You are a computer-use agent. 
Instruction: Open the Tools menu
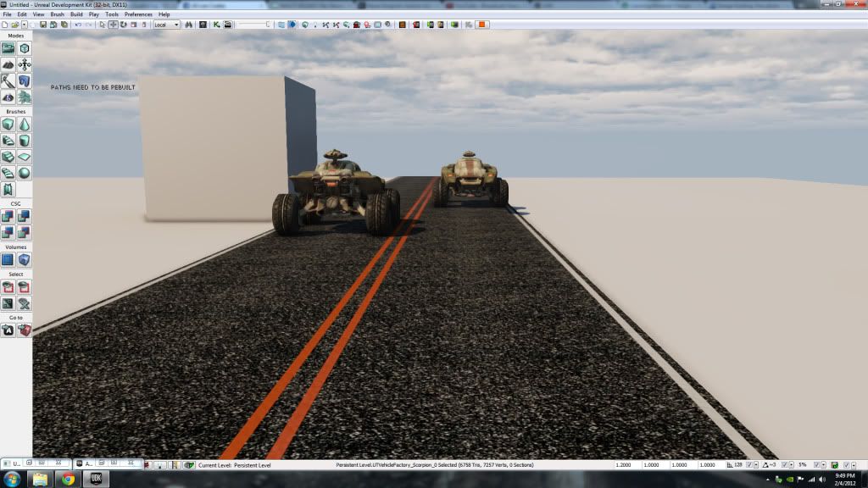(x=112, y=14)
